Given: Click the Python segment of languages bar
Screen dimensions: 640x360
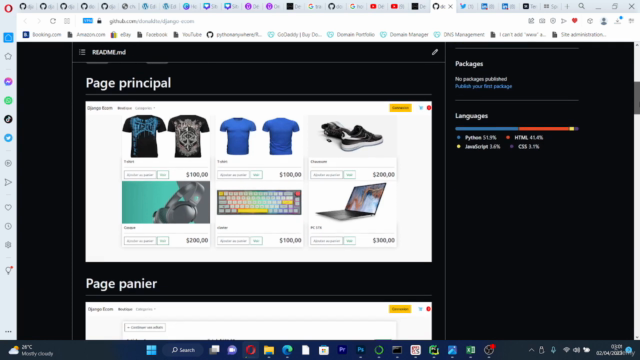Looking at the screenshot, I should (487, 129).
